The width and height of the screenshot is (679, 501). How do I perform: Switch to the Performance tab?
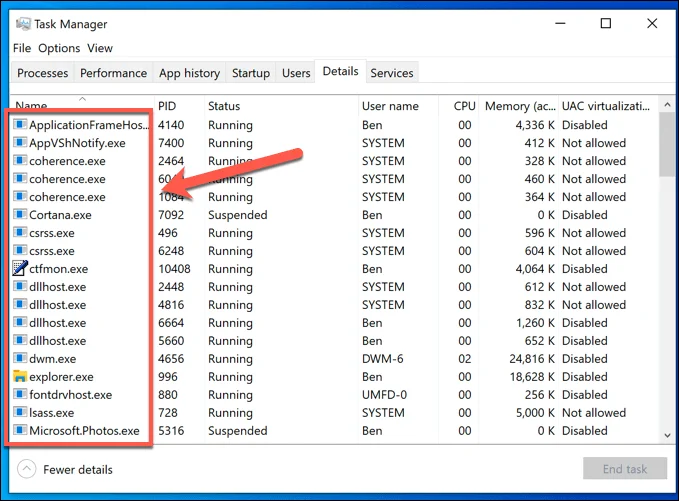[x=113, y=73]
